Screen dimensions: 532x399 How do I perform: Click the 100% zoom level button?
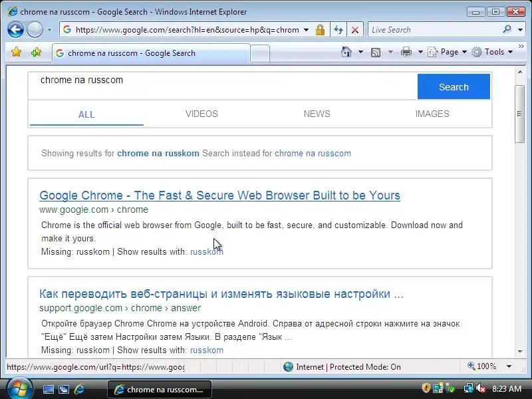481,366
